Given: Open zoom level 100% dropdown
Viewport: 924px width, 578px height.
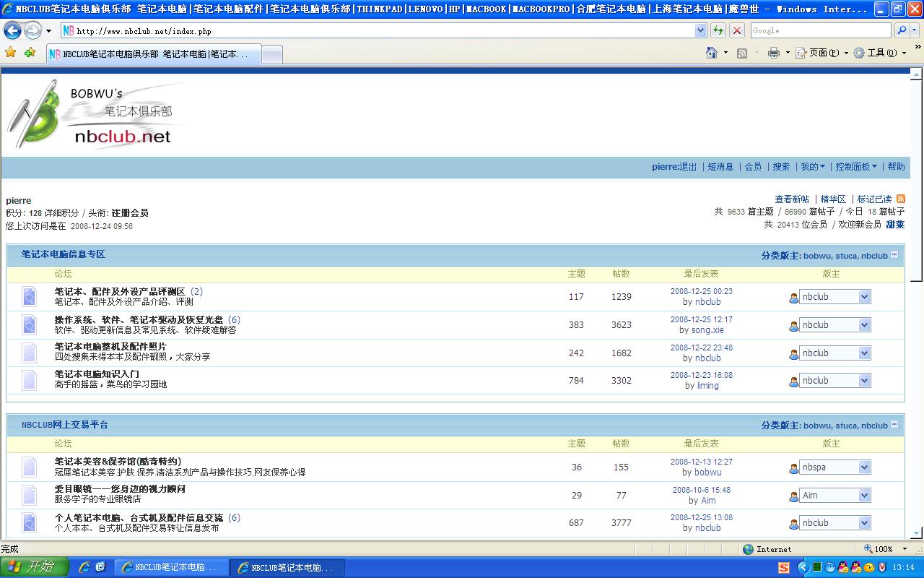Looking at the screenshot, I should pyautogui.click(x=905, y=549).
